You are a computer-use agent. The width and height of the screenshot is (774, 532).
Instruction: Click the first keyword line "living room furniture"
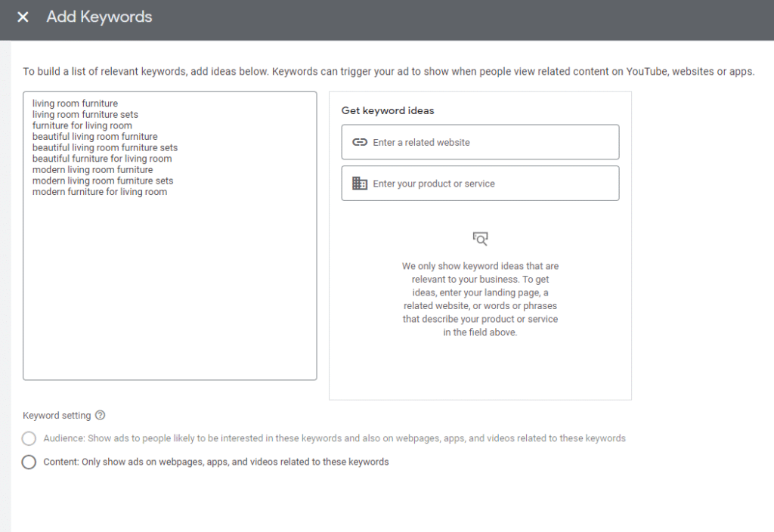(x=75, y=104)
